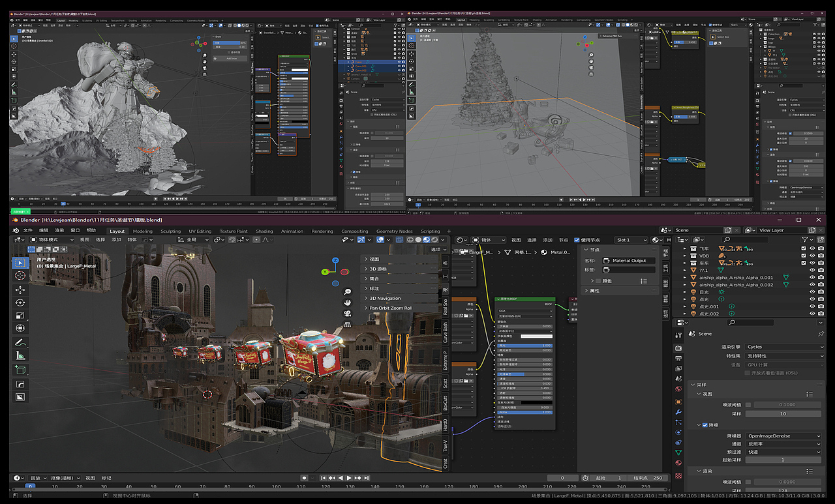Switch to the Geometry Nodes workspace tab
835x504 pixels.
[x=394, y=231]
